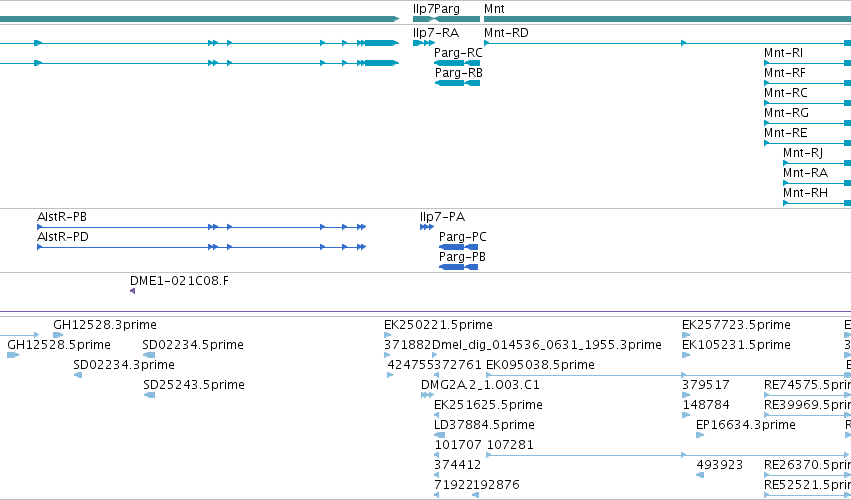Click the 374412 feature label
This screenshot has height=500, width=851.
click(457, 465)
